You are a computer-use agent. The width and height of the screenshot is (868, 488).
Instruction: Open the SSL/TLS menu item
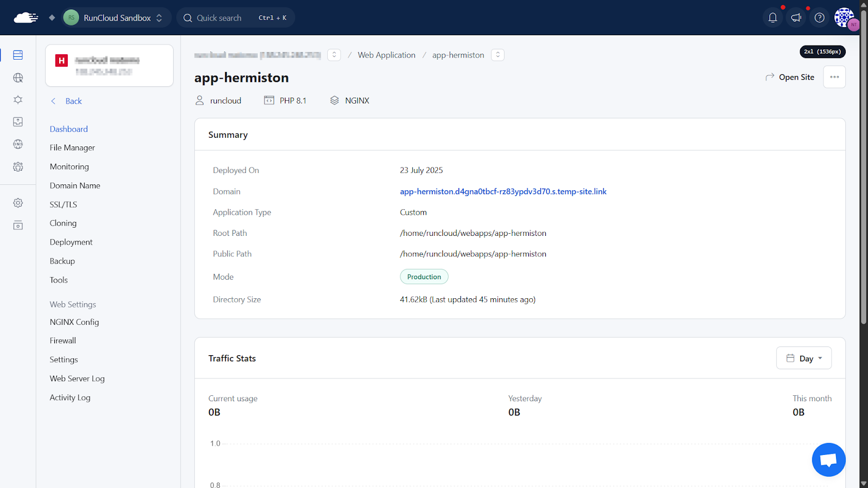[63, 204]
